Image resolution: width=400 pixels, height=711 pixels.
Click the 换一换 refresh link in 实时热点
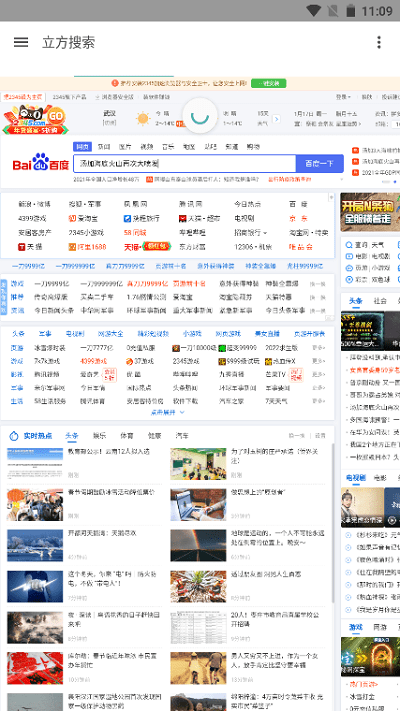(x=297, y=436)
